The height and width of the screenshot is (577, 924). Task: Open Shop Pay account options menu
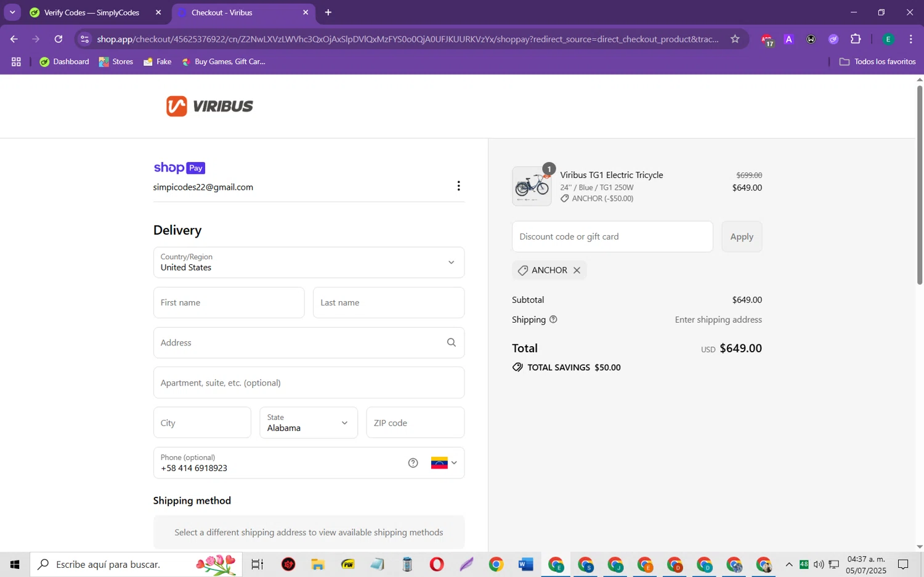pyautogui.click(x=458, y=186)
